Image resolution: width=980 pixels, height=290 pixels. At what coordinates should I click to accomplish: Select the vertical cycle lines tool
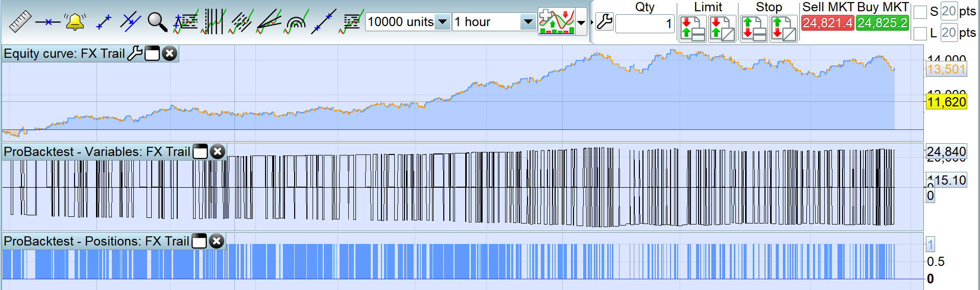coord(214,22)
